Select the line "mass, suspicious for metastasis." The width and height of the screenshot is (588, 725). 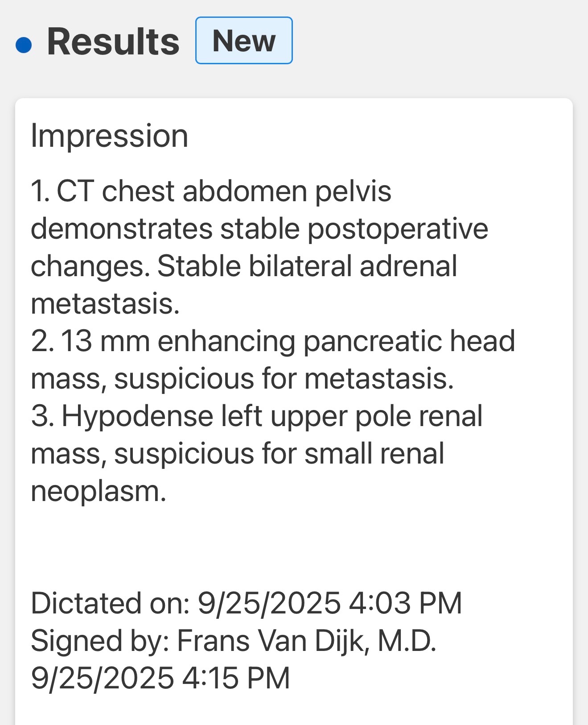(242, 379)
